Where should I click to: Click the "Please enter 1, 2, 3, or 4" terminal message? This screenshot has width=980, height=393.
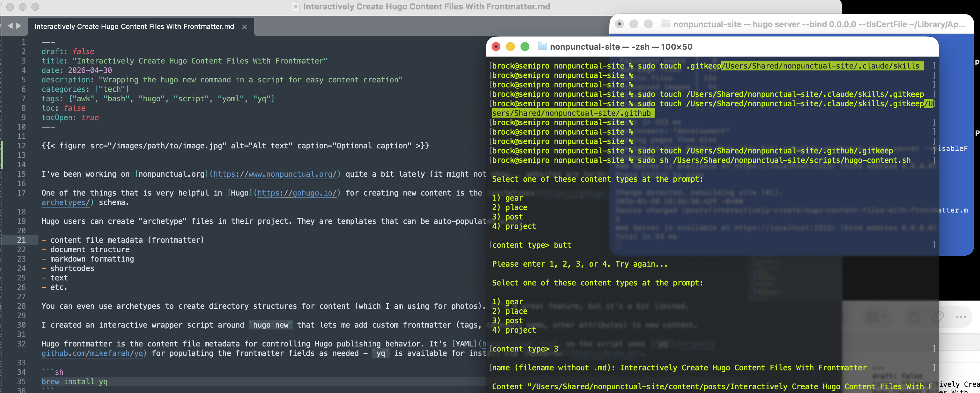[x=580, y=264]
